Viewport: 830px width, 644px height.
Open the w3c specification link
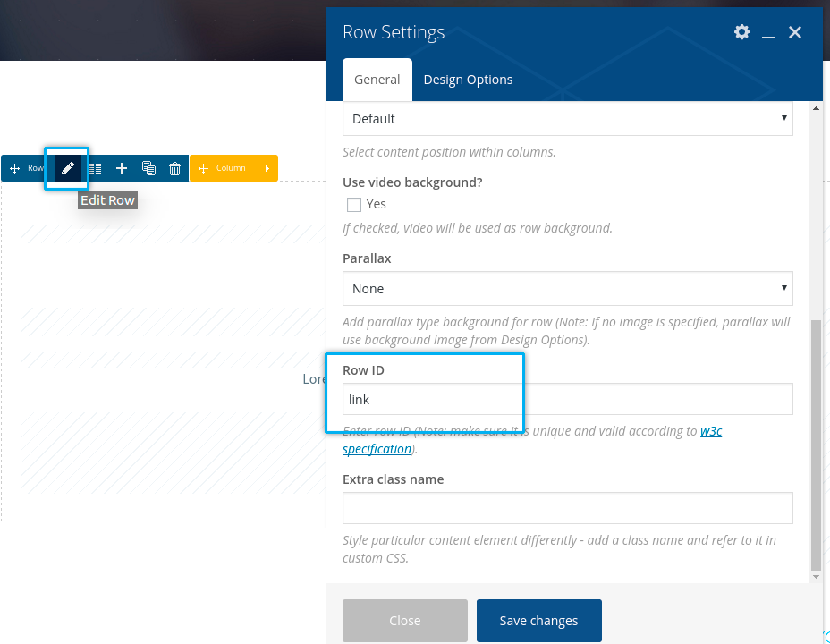coord(710,431)
